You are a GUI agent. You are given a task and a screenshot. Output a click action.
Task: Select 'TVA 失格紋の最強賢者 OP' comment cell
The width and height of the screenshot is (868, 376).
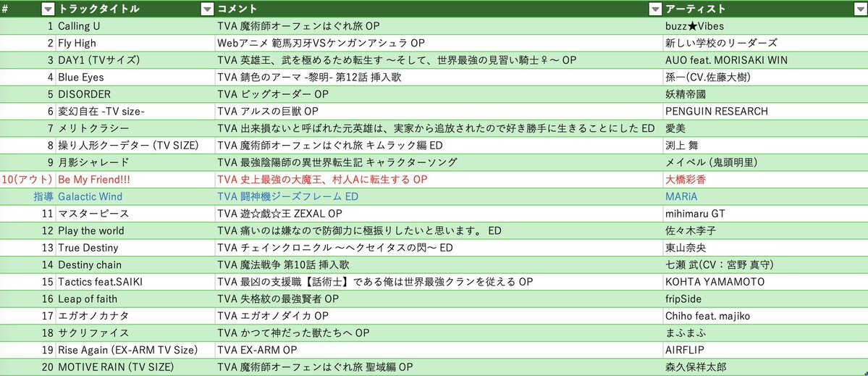click(439, 299)
